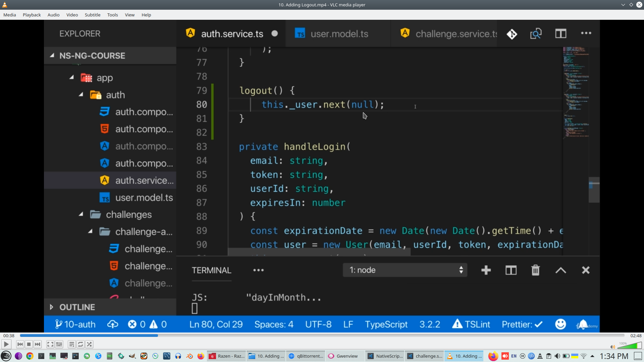Toggle fullscreen video mode
The height and width of the screenshot is (362, 644).
(x=50, y=344)
